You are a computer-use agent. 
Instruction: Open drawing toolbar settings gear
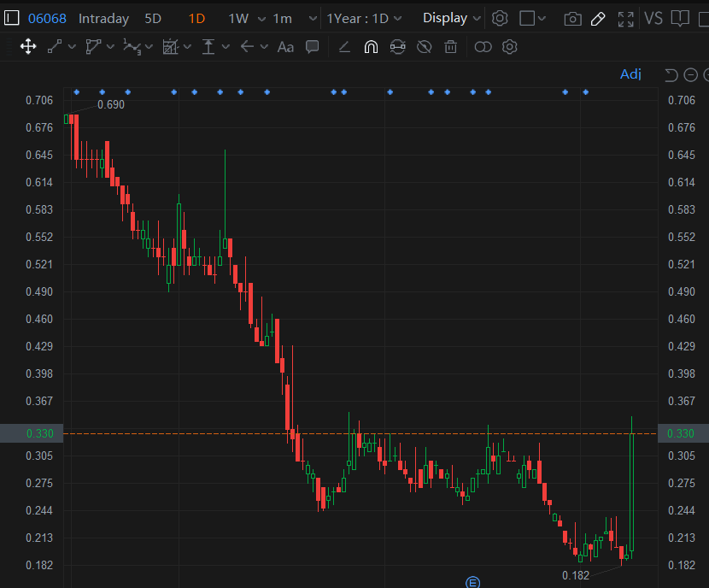pos(510,47)
